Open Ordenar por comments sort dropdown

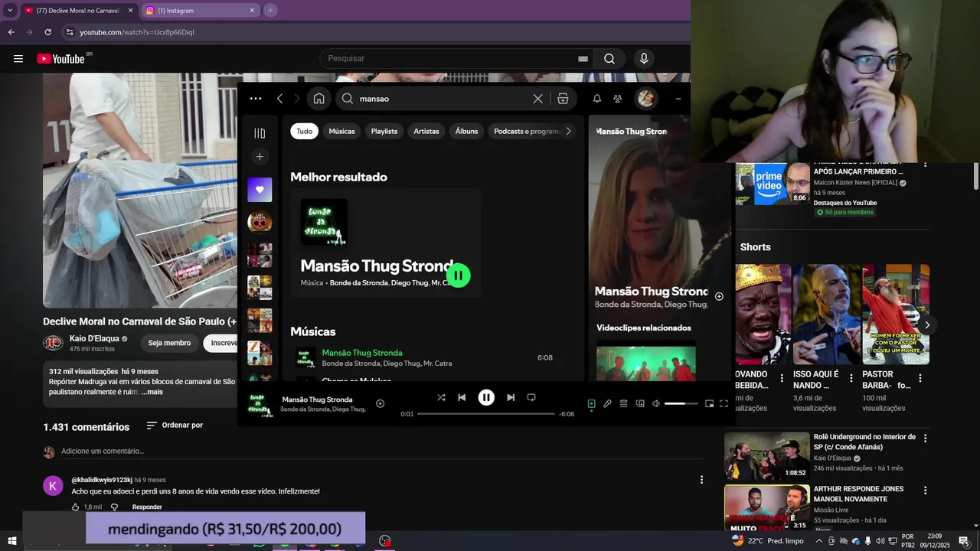click(x=175, y=425)
